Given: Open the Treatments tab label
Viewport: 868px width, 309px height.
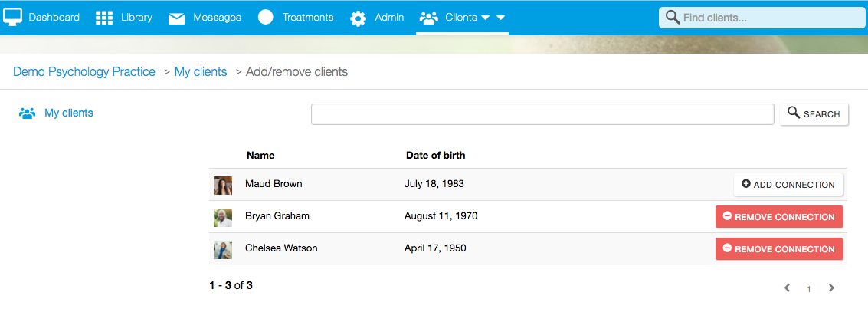Looking at the screenshot, I should [x=307, y=18].
